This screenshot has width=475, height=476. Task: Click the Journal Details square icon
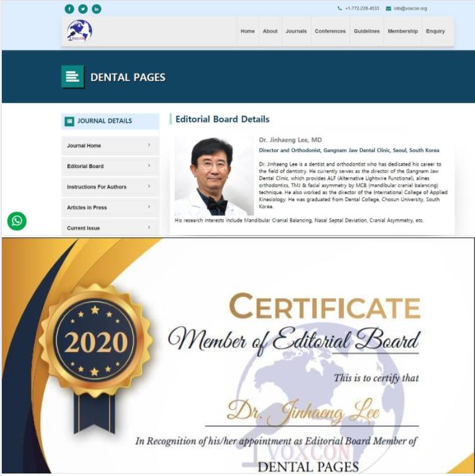69,121
